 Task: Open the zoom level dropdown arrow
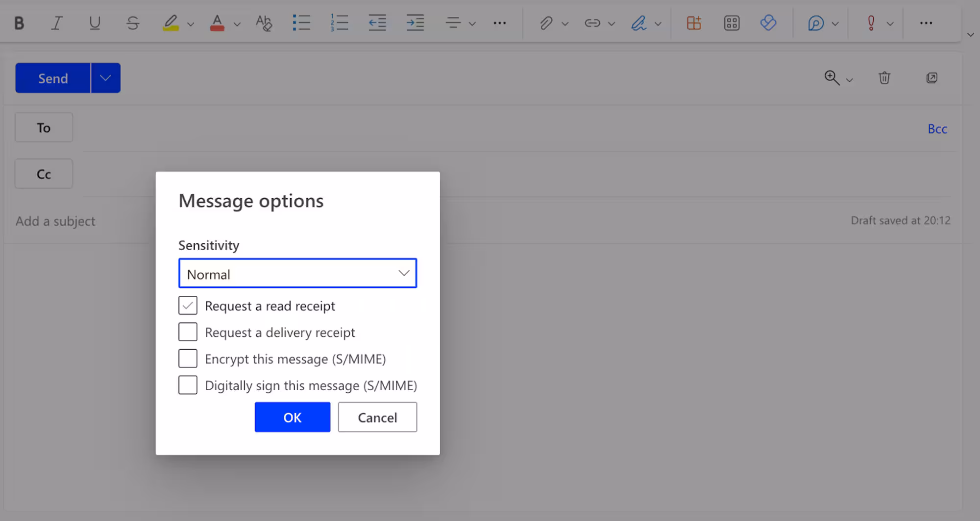pos(850,80)
